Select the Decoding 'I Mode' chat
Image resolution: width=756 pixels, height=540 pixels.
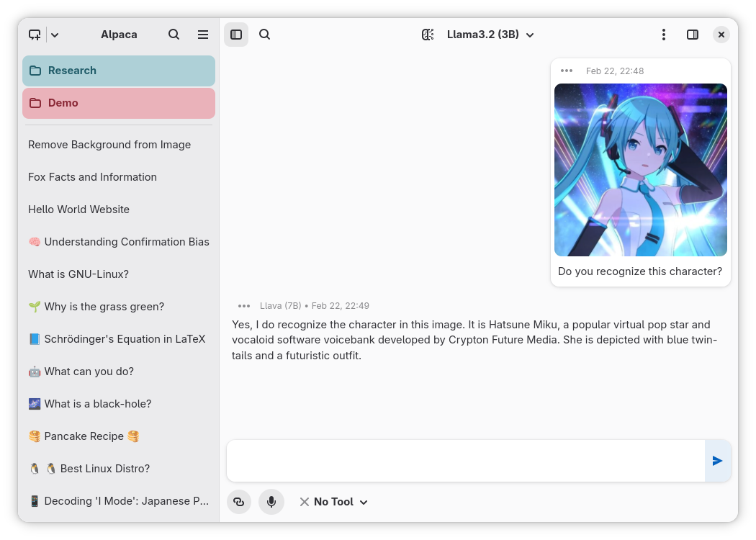click(119, 501)
